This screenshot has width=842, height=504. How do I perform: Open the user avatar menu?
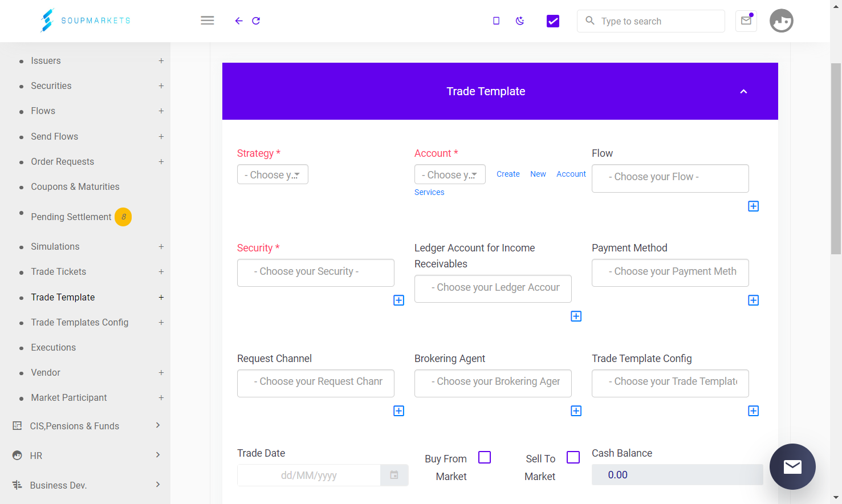point(782,21)
